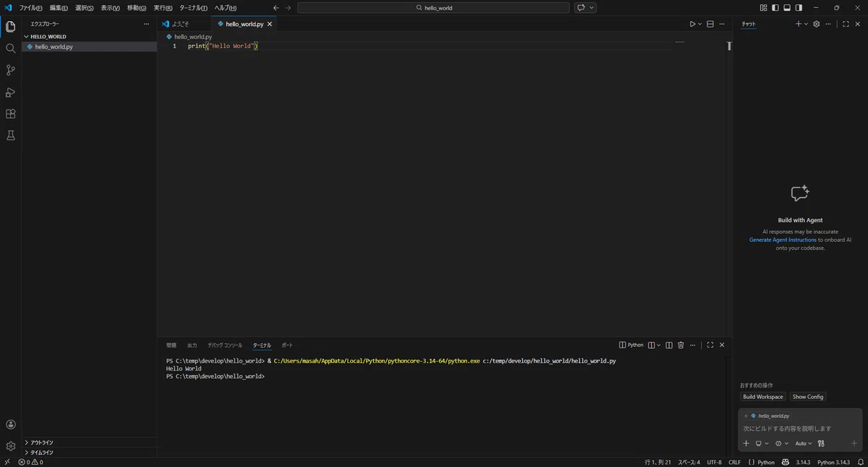Open the ファイル menu

point(30,8)
